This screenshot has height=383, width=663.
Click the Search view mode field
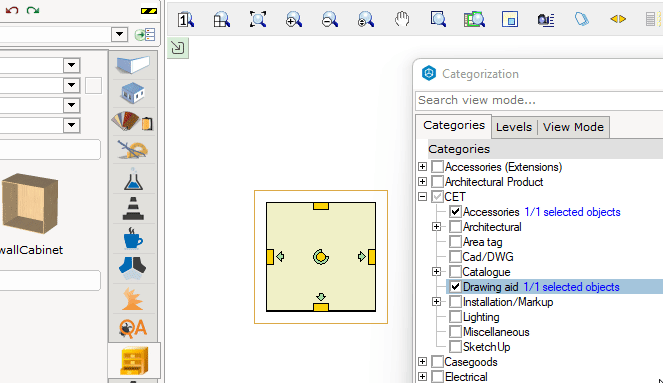tap(539, 100)
